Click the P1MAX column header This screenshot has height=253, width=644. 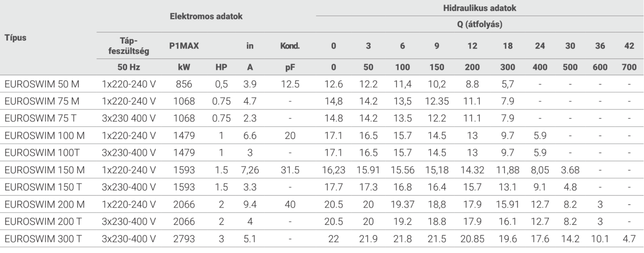[184, 46]
